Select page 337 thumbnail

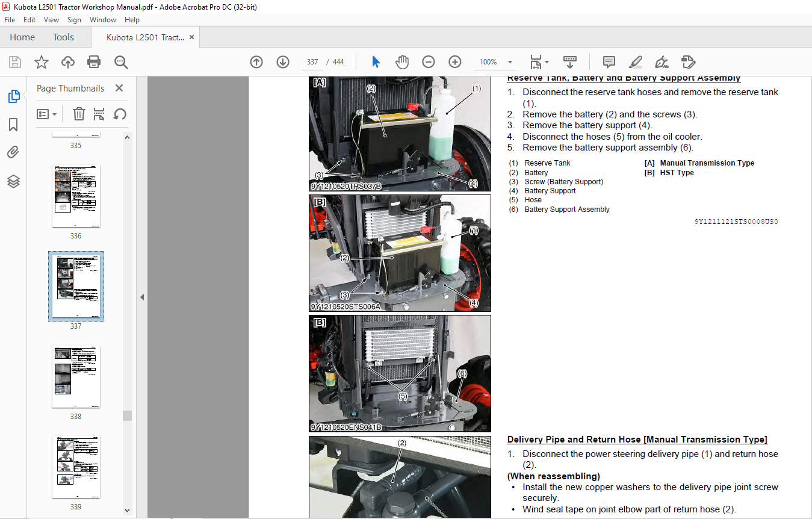pyautogui.click(x=76, y=286)
